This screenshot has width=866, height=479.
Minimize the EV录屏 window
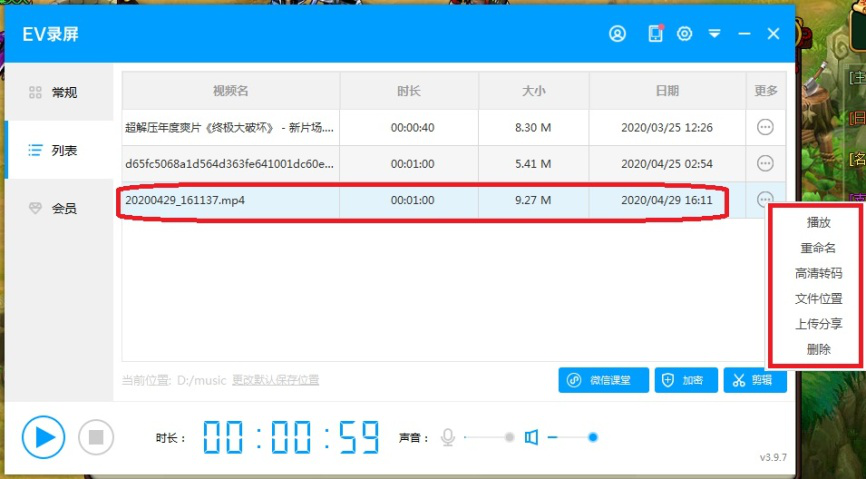pos(744,34)
